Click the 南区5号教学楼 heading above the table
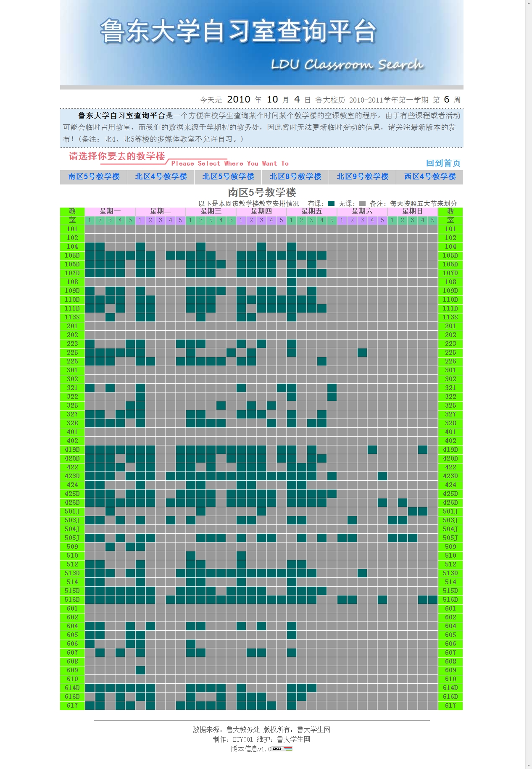This screenshot has width=532, height=769. (262, 192)
